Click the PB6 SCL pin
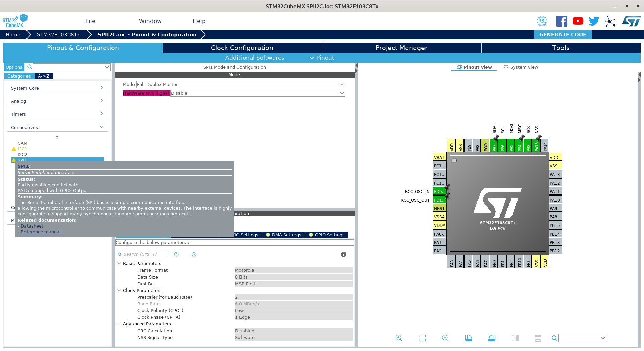 502,145
